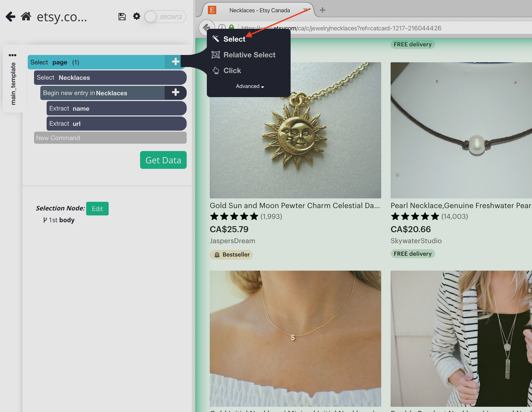Screen dimensions: 532x412
Task: Open the striped cardigan long necklace image
Action: tap(461, 338)
